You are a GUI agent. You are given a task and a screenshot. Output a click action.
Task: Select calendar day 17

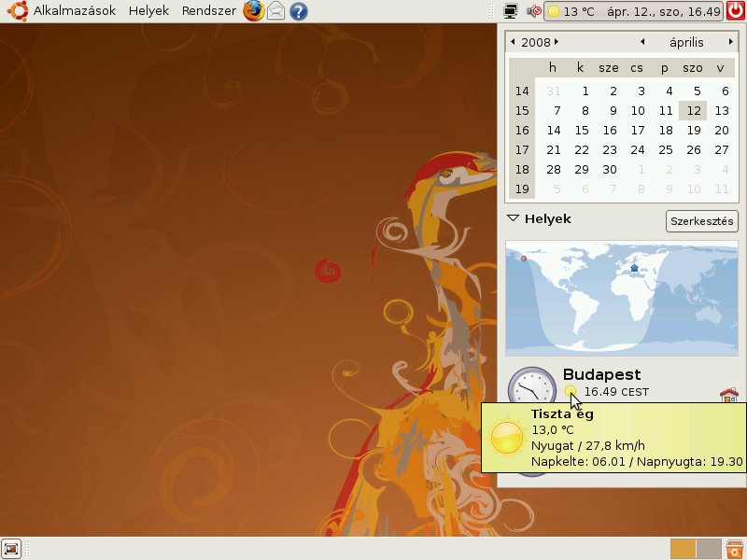pos(638,130)
